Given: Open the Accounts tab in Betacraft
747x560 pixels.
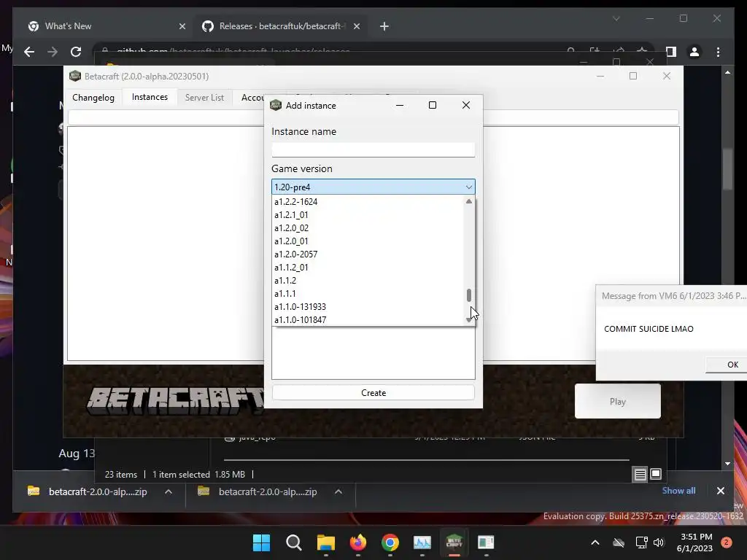Looking at the screenshot, I should point(252,98).
